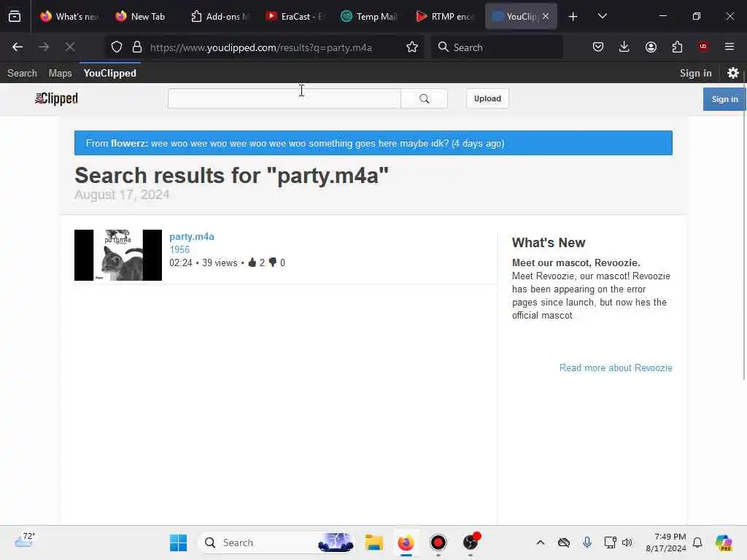Click the magnifier search button
Image resolution: width=747 pixels, height=560 pixels.
point(424,98)
